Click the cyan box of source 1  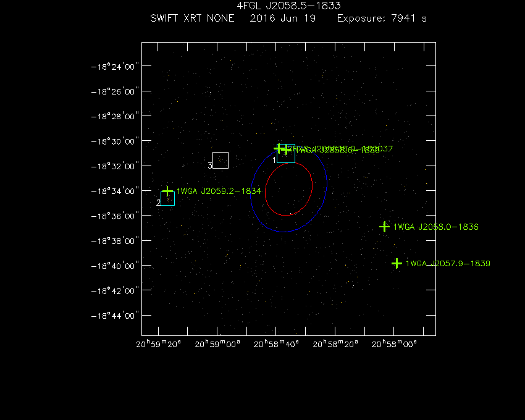click(286, 153)
